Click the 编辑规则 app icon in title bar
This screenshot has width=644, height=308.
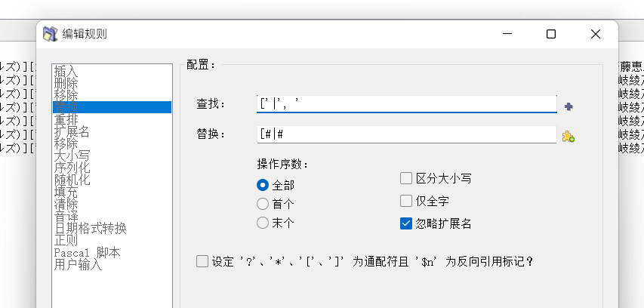click(50, 34)
